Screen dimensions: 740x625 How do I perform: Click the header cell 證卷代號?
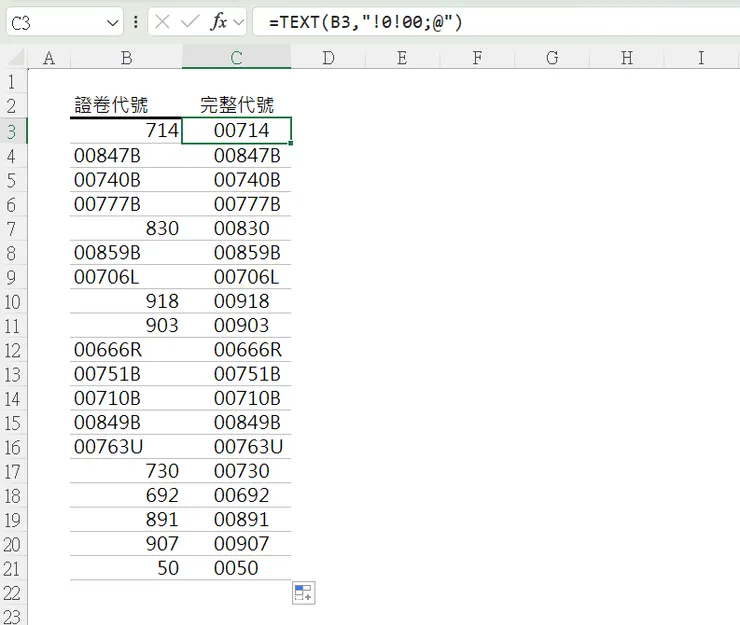click(126, 105)
